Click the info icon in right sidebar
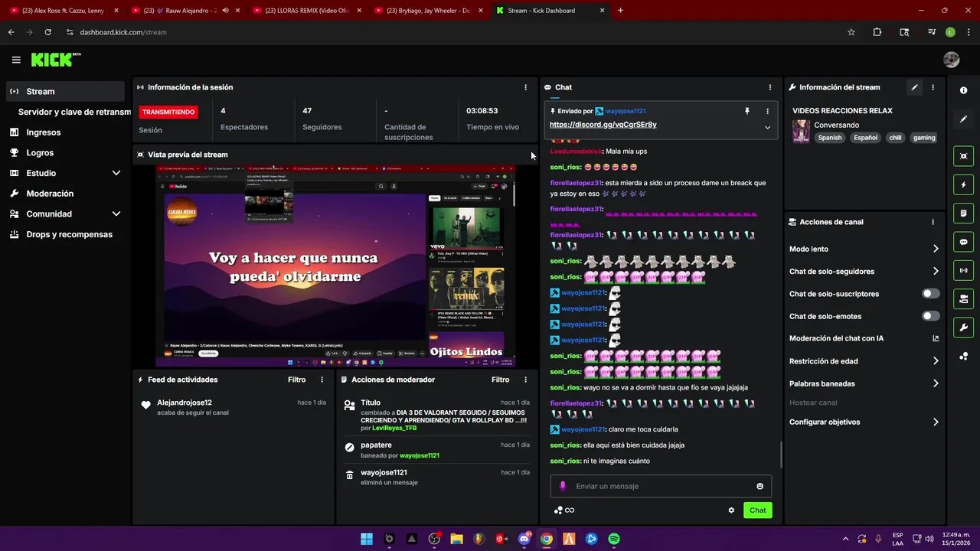 coord(963,90)
